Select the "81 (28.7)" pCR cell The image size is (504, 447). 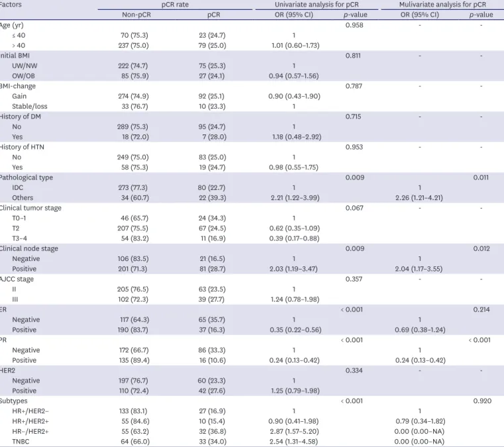coord(213,269)
